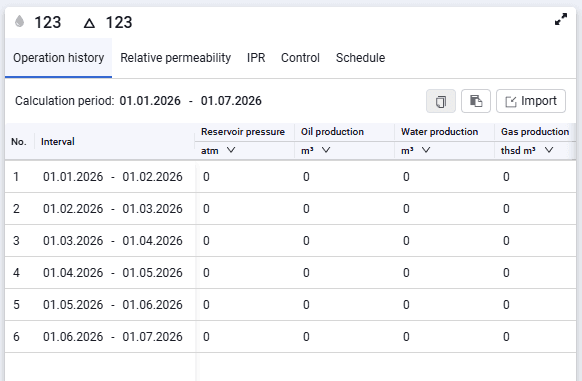Open the IPR tab
The height and width of the screenshot is (381, 582).
coord(256,58)
